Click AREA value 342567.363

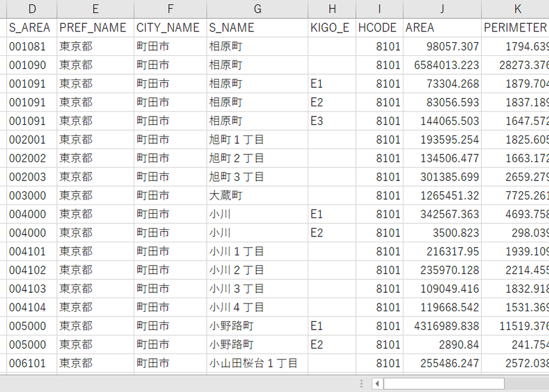(442, 214)
